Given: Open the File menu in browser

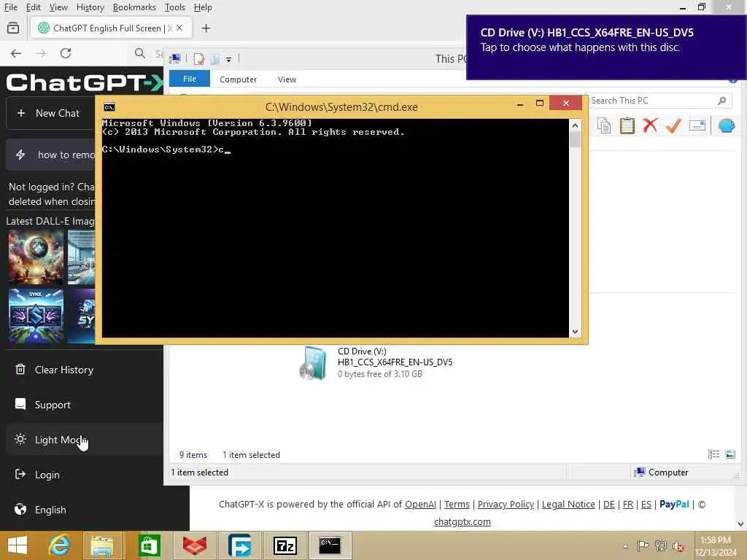Looking at the screenshot, I should 10,7.
